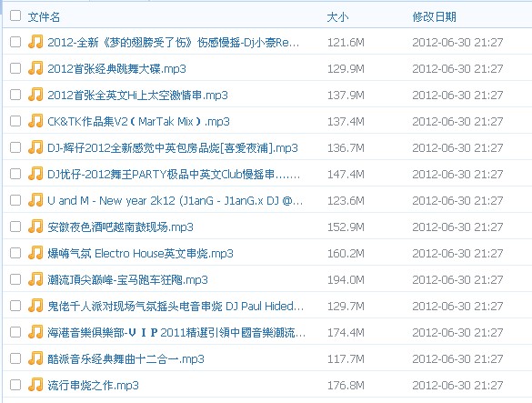The width and height of the screenshot is (532, 403).
Task: Tick the checkbox for 潮流顶尖巅峰-宝马跑车狂飚.mp3
Action: pos(15,279)
